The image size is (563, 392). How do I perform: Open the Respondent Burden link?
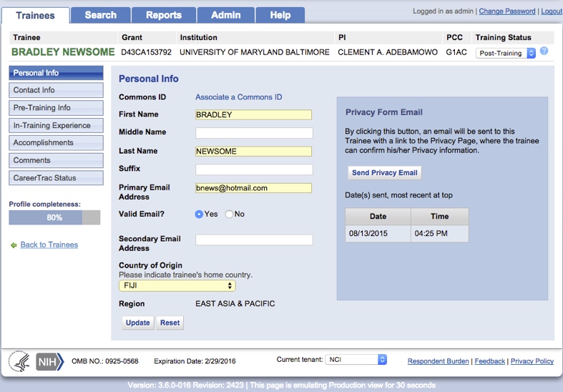coord(438,361)
